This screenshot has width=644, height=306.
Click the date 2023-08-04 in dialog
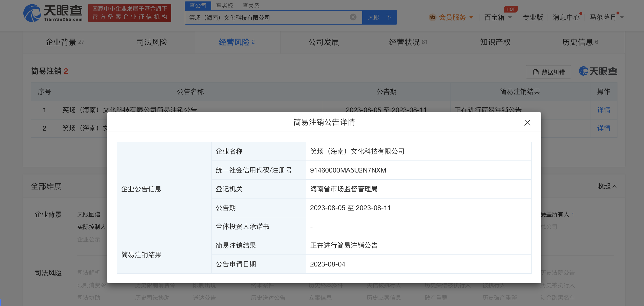327,264
